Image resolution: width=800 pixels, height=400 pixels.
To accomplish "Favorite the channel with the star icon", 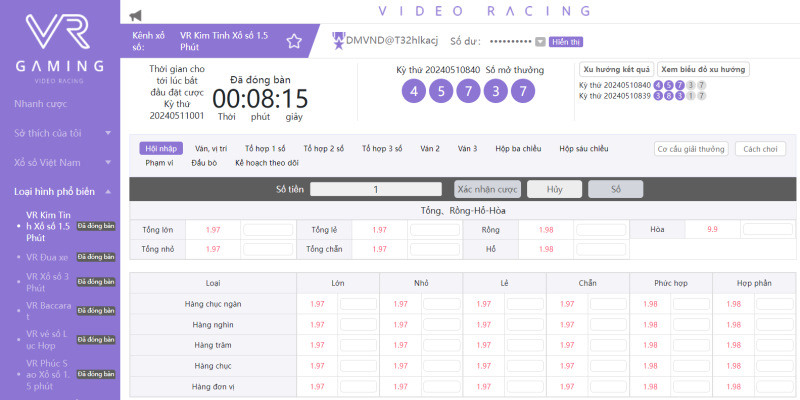I will [294, 41].
